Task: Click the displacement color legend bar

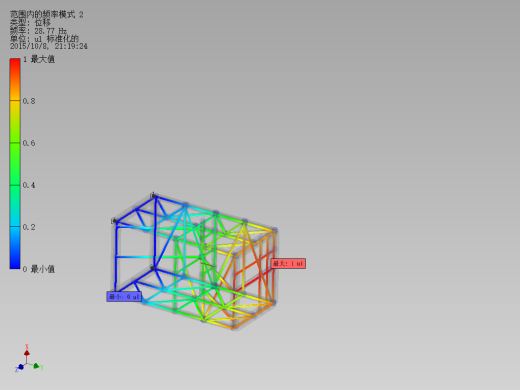Action: point(15,164)
